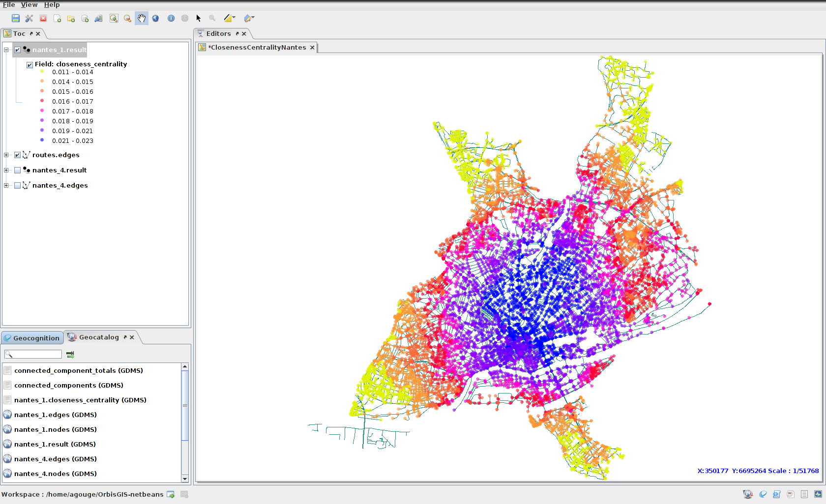
Task: Click red swatch for 0.016 - 0.017
Action: click(x=42, y=101)
